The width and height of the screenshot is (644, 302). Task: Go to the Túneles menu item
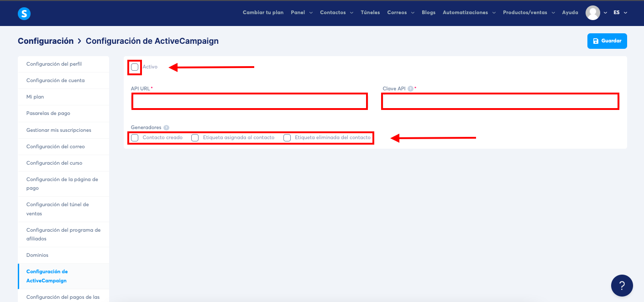370,12
